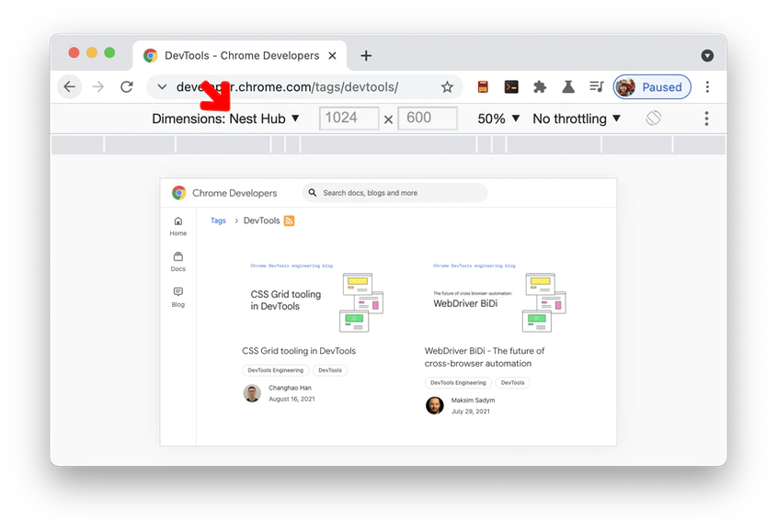Click the back navigation arrow
Screen dimensions: 777x532
tap(70, 87)
